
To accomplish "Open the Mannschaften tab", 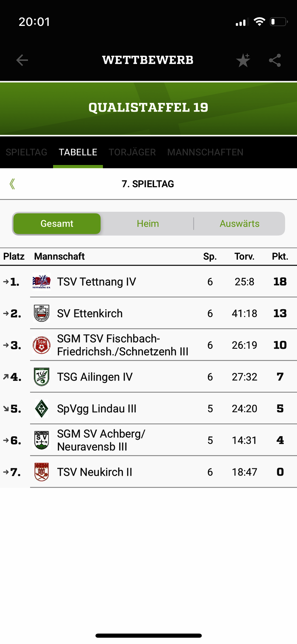I will [205, 153].
